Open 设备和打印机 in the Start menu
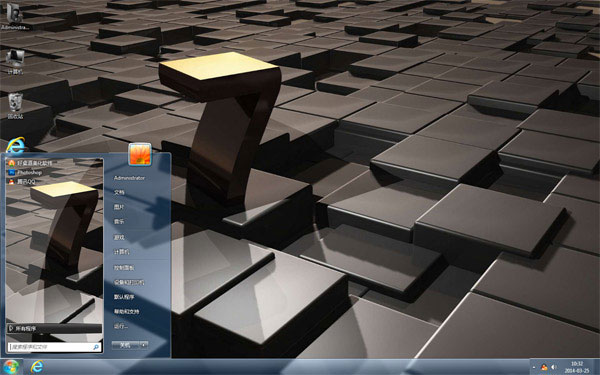 [129, 282]
